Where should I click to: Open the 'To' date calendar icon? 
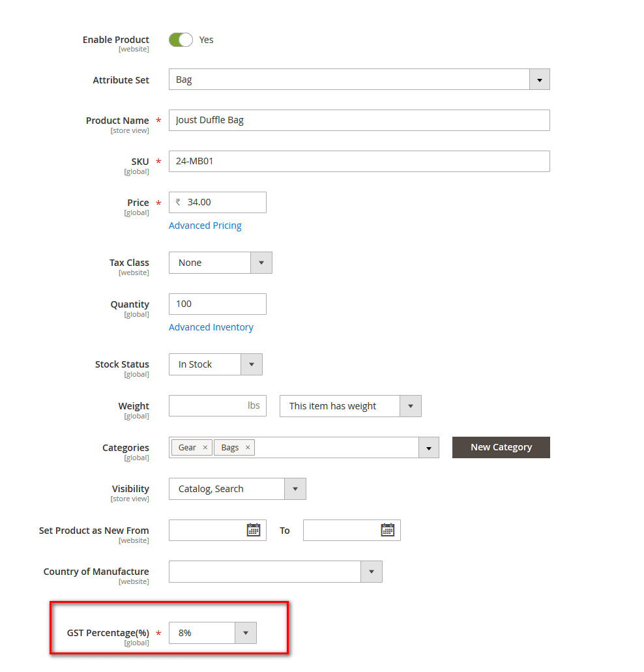coord(388,530)
